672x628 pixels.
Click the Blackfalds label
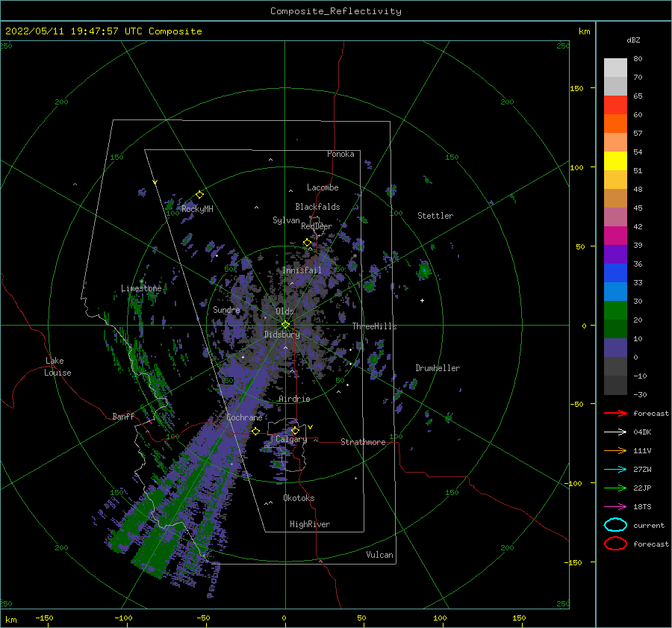pyautogui.click(x=317, y=207)
